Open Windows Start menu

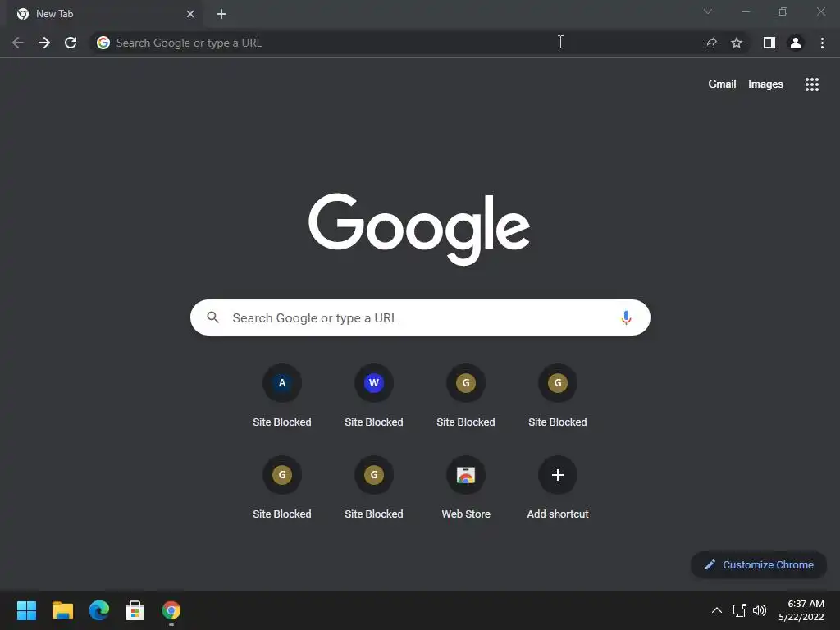tap(26, 610)
